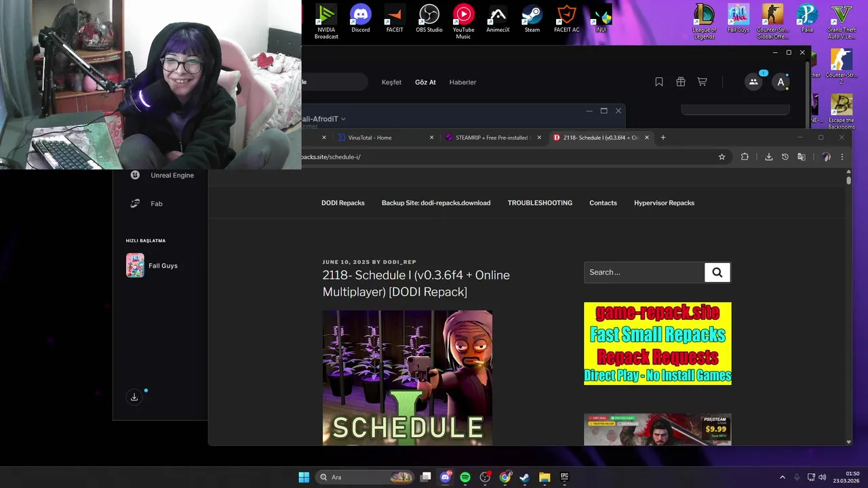
Task: Open the NVIDIA Broadcast desktop shortcut
Action: coord(326,21)
